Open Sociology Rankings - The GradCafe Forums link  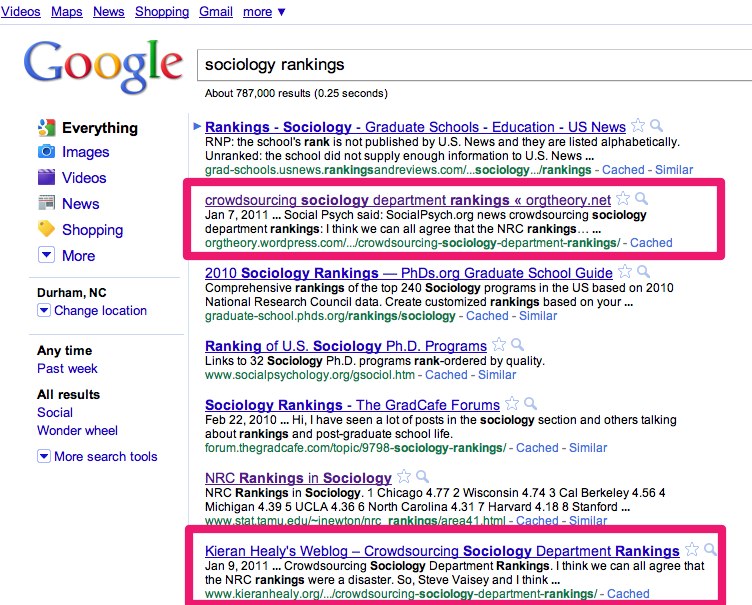(x=352, y=404)
